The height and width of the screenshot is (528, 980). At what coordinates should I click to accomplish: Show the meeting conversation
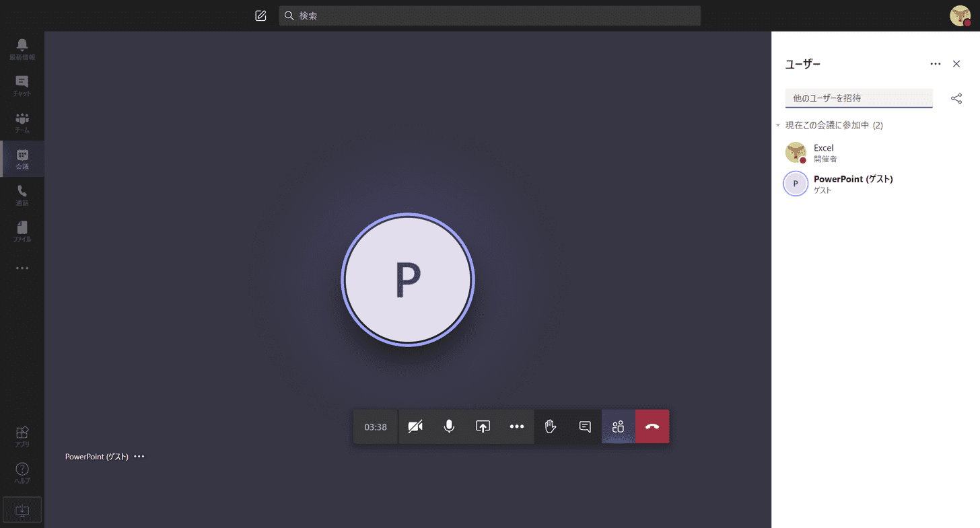click(585, 426)
